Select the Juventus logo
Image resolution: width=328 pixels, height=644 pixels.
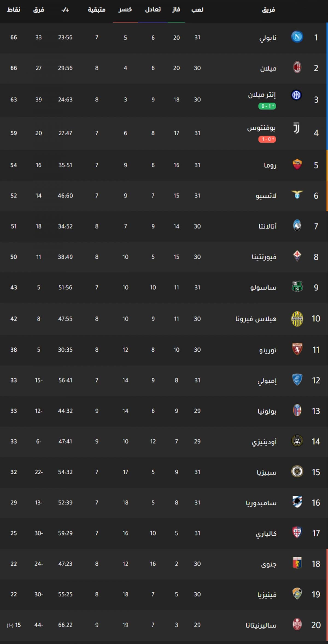(x=296, y=128)
